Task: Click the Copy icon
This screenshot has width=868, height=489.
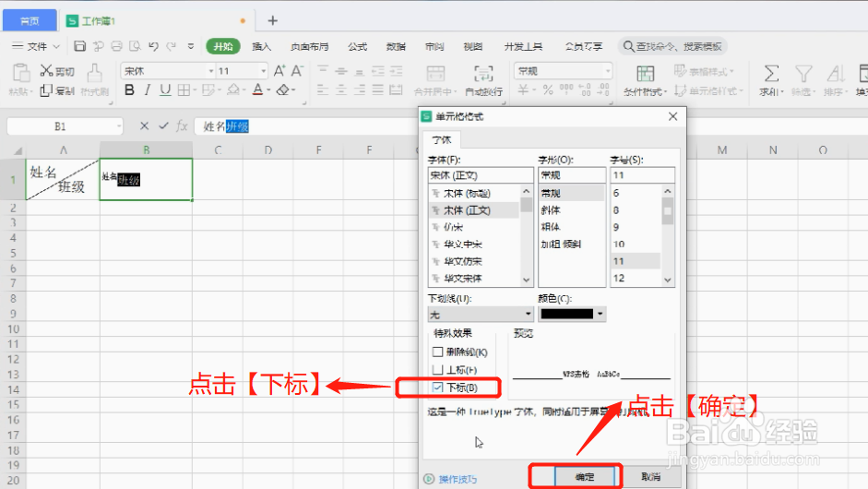Action: tap(46, 90)
